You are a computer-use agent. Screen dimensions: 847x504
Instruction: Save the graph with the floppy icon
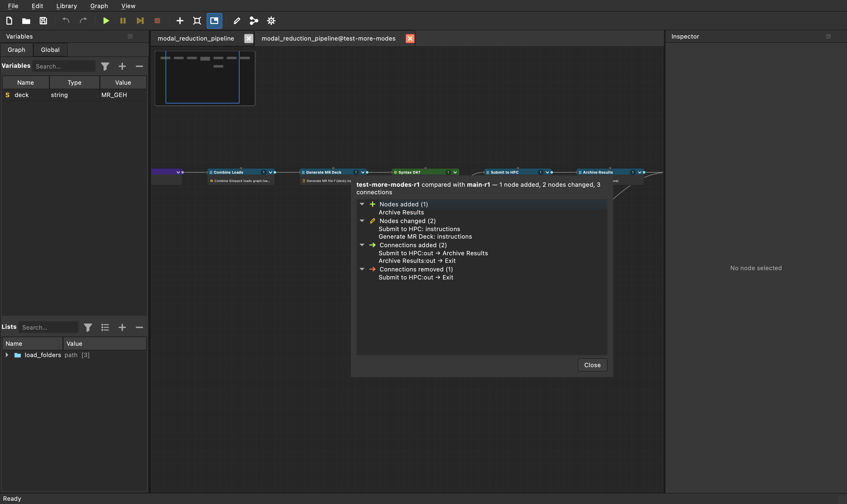(x=43, y=21)
